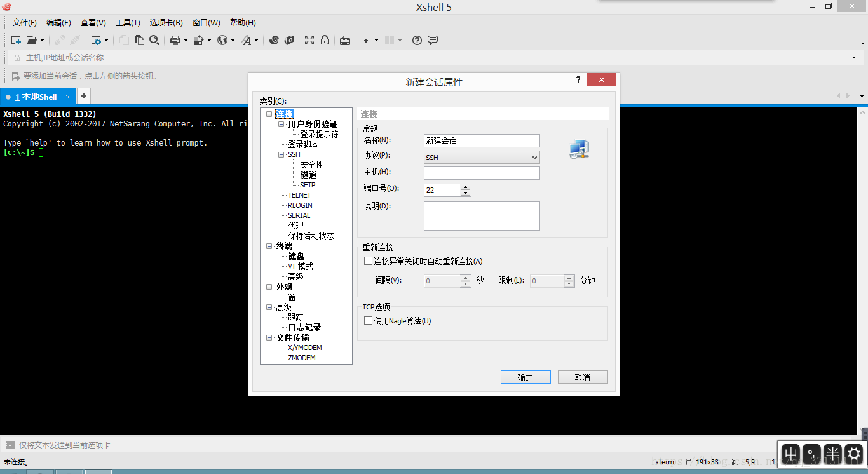This screenshot has width=868, height=474.
Task: Collapse the 文件传输 tree node expander
Action: point(269,338)
